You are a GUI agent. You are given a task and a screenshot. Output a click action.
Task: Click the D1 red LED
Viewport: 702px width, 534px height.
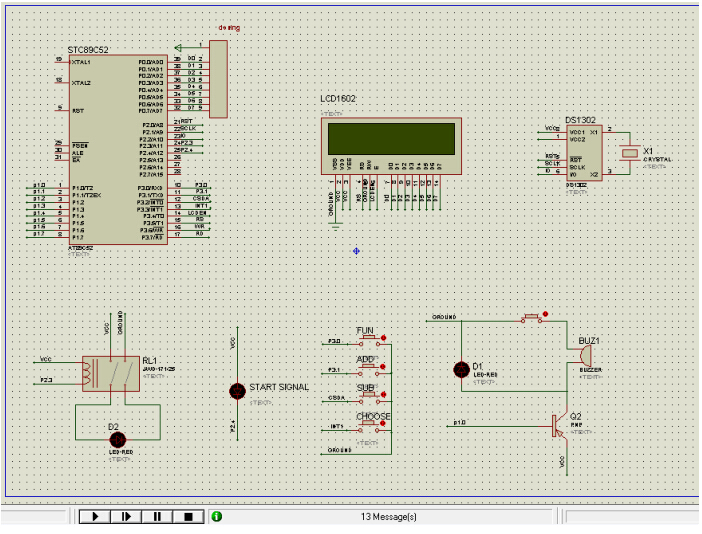coord(461,369)
